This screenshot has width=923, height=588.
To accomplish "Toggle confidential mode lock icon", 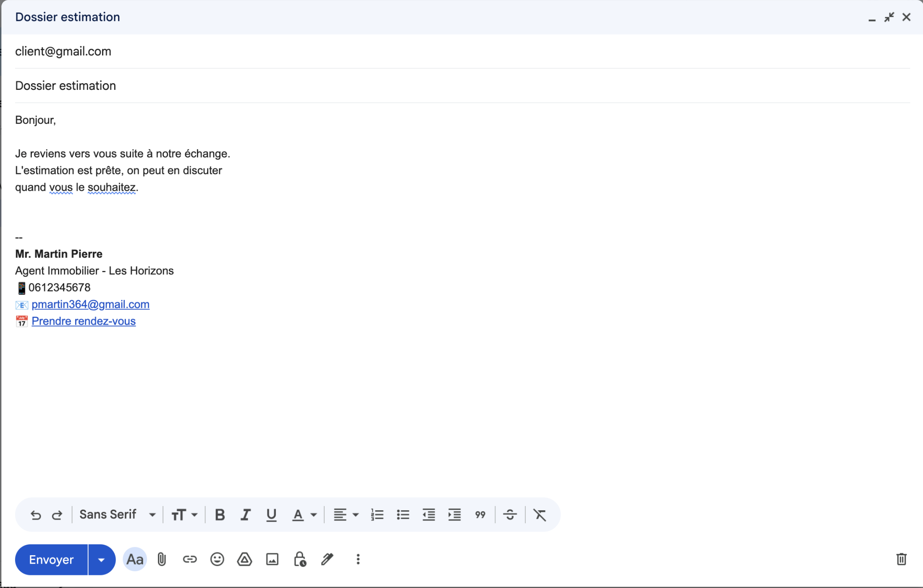I will pos(300,559).
